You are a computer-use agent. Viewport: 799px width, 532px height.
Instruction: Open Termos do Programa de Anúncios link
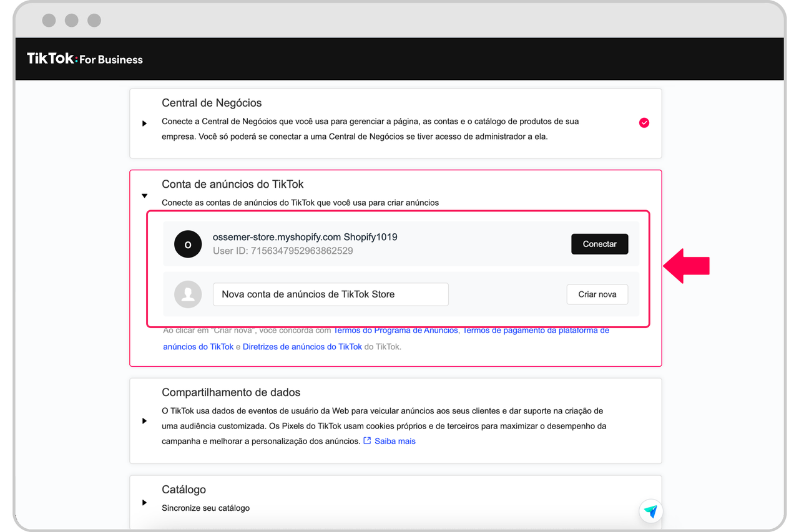(396, 331)
